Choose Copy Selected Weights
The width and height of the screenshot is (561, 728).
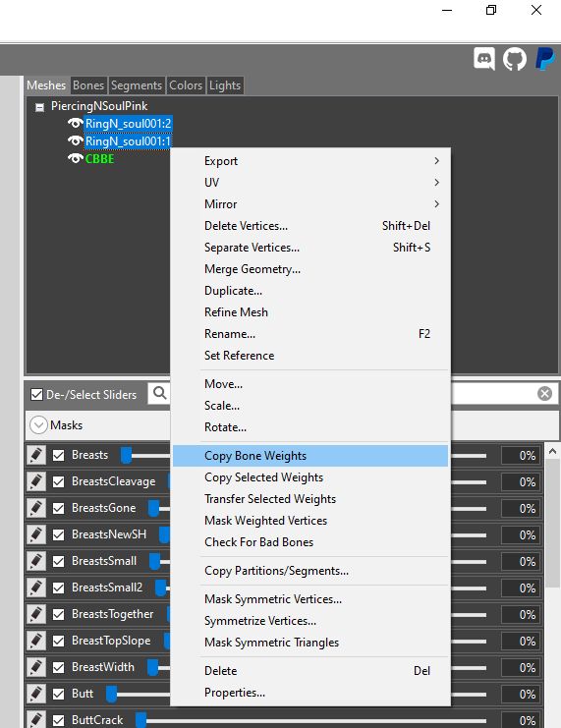(x=310, y=477)
